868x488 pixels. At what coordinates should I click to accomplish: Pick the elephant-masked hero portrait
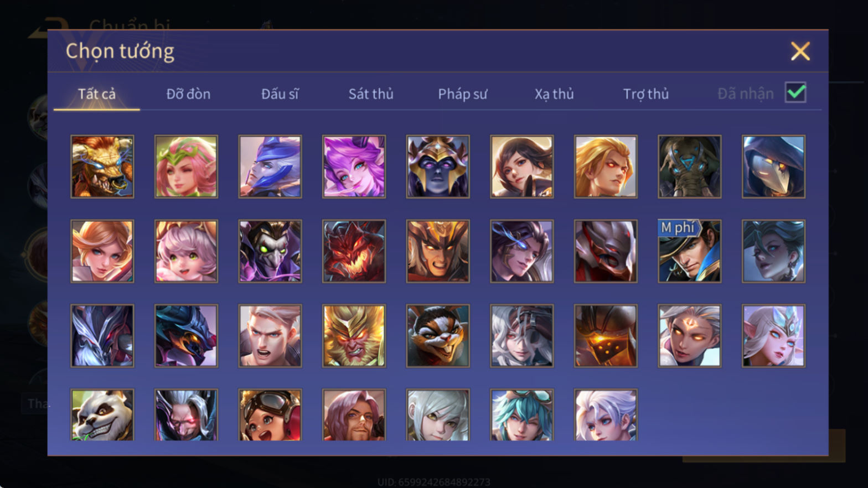pyautogui.click(x=689, y=167)
